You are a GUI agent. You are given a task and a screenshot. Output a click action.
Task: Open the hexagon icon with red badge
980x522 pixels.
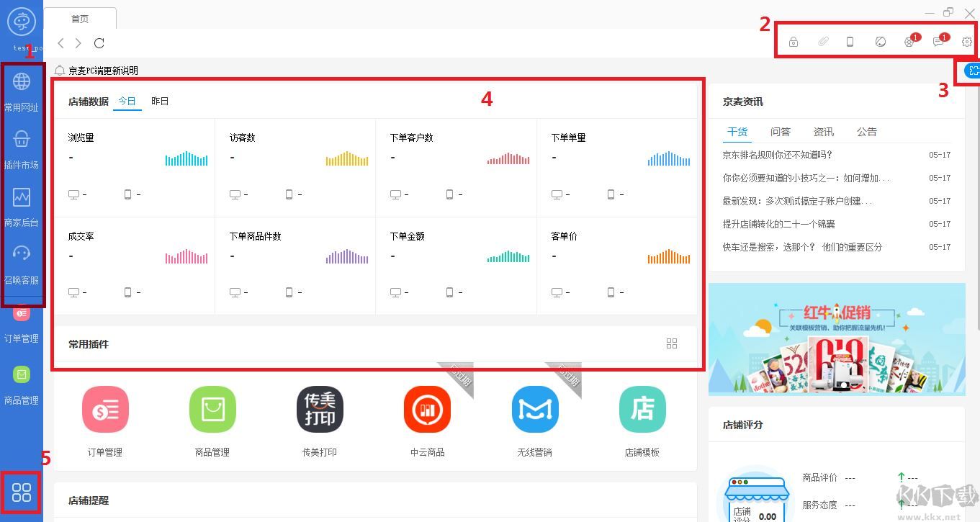click(x=909, y=42)
